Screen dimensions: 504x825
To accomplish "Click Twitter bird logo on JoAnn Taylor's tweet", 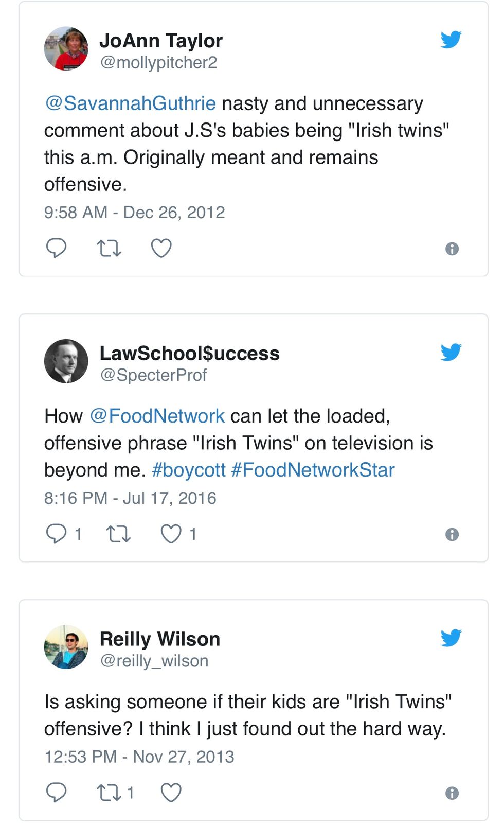I will (451, 39).
